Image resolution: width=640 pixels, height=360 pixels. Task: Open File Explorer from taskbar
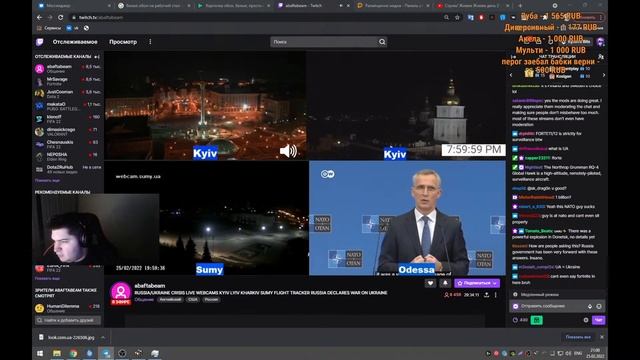pyautogui.click(x=57, y=353)
